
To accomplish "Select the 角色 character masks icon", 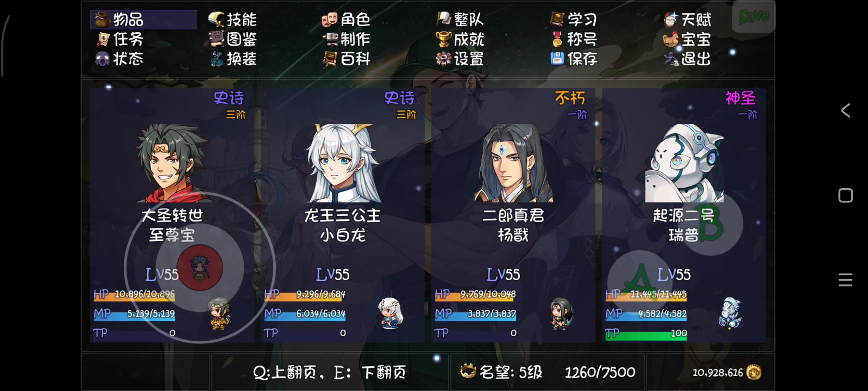I will (x=329, y=20).
